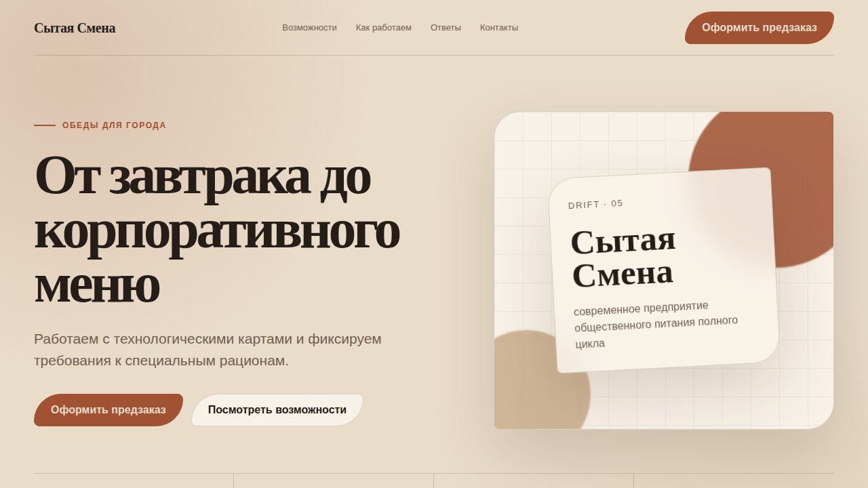The height and width of the screenshot is (488, 868).
Task: Click the paragraph about технологическими картами
Action: (x=208, y=350)
